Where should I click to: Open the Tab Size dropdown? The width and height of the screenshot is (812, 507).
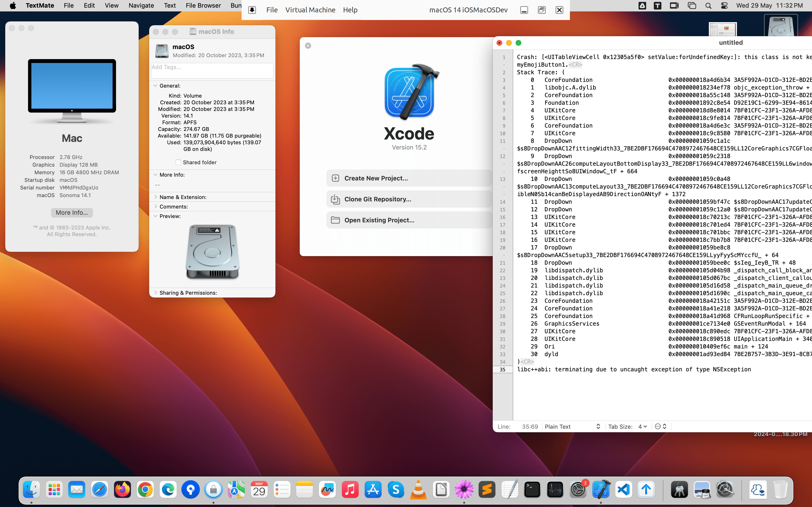click(642, 427)
